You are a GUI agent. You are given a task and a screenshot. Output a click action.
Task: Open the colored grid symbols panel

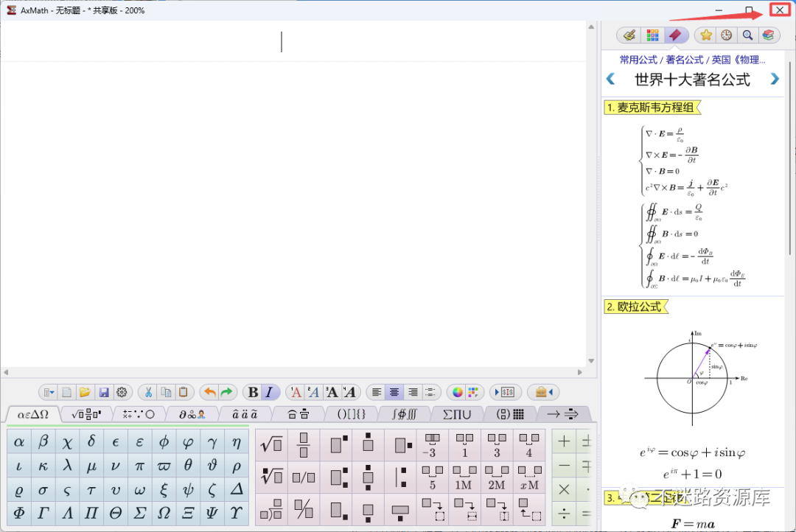tap(652, 35)
